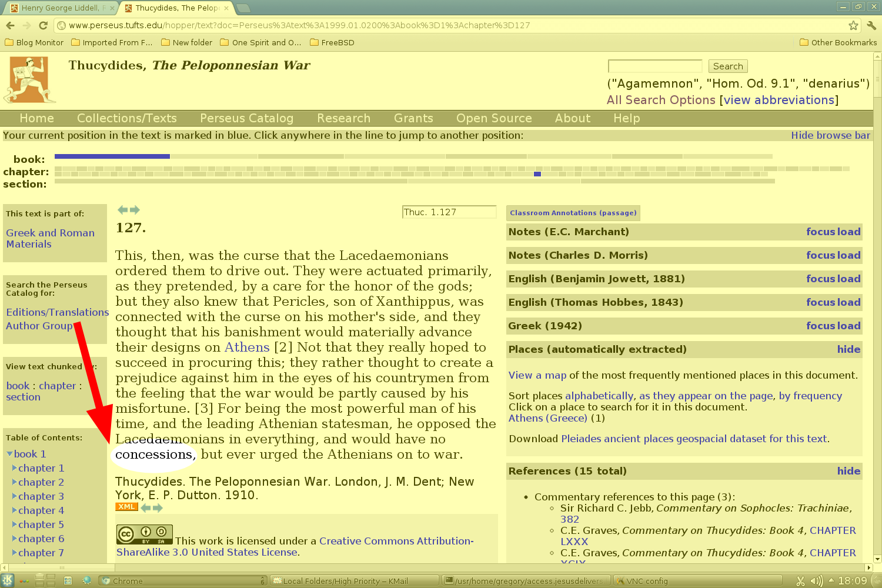This screenshot has width=882, height=588.
Task: Focus Notes by E.C. Marchant
Action: pyautogui.click(x=820, y=232)
